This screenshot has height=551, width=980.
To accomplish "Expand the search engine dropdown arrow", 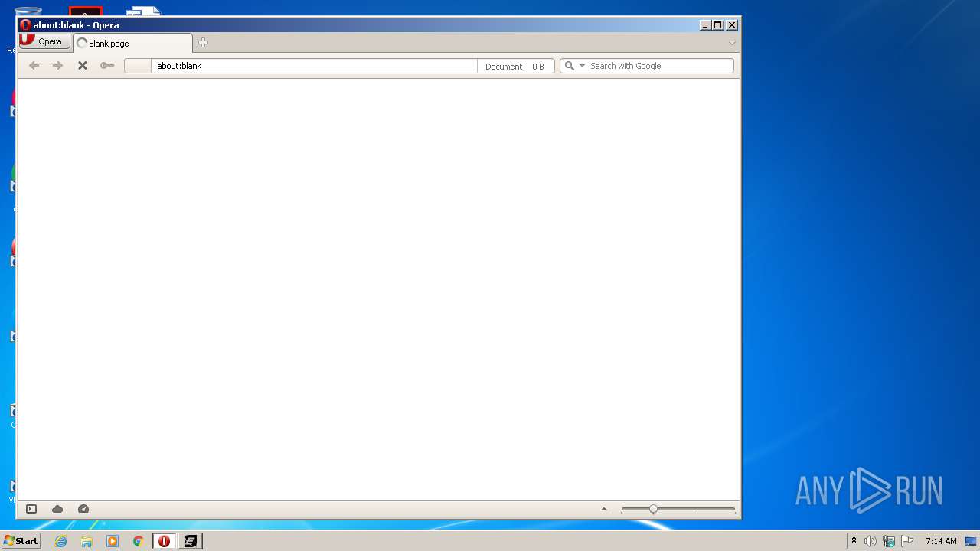I will pyautogui.click(x=582, y=66).
